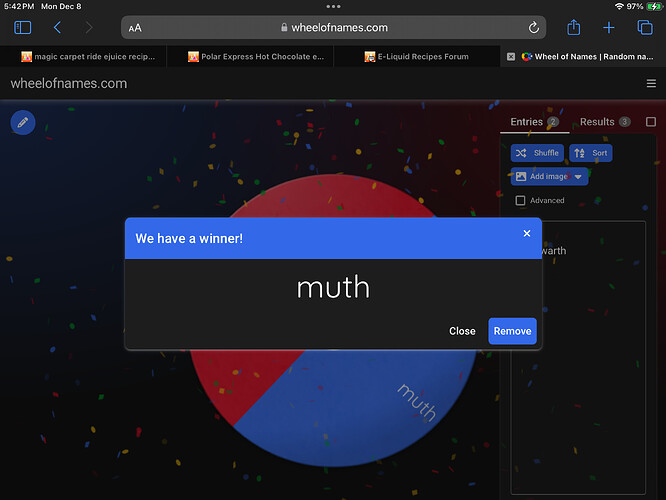Reload page using the refresh icon
The width and height of the screenshot is (666, 500).
(x=534, y=28)
